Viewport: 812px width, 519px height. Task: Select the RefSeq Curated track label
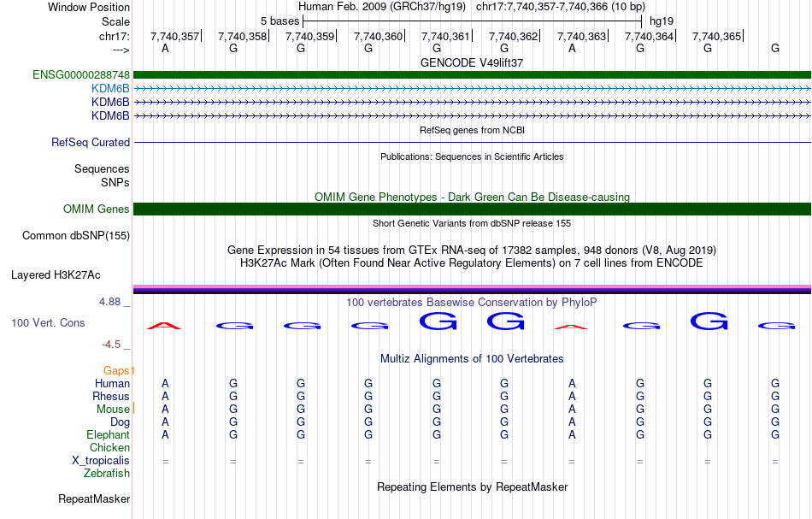click(91, 143)
